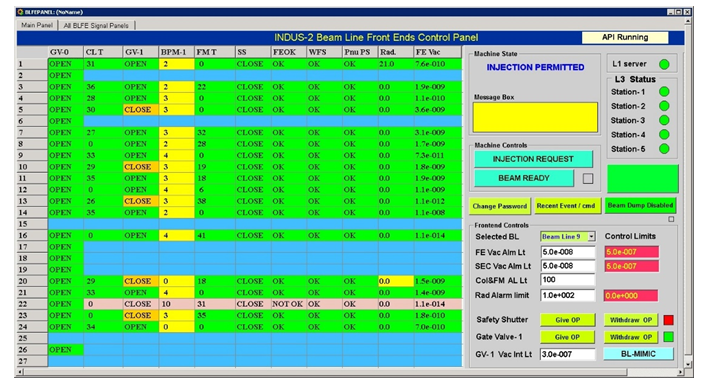Toggle the checkbox beside BEAM READY
Viewport: 716px width, 391px height.
click(x=588, y=179)
